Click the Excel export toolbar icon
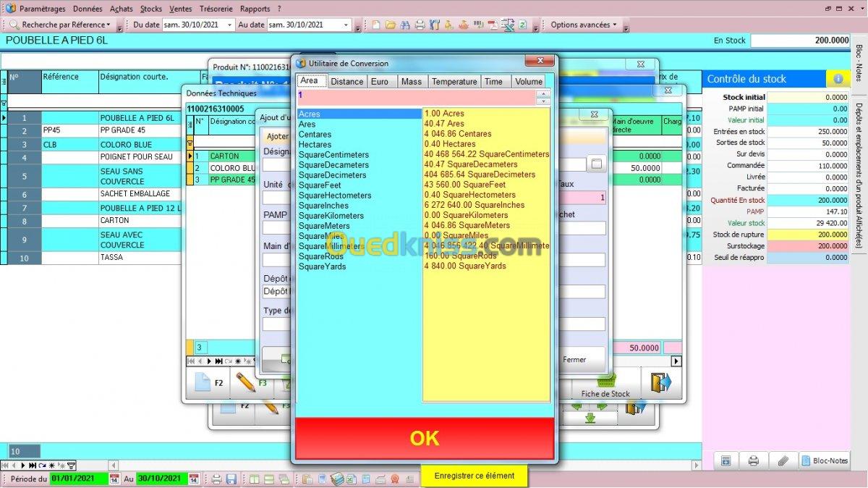The image size is (868, 488). click(507, 25)
